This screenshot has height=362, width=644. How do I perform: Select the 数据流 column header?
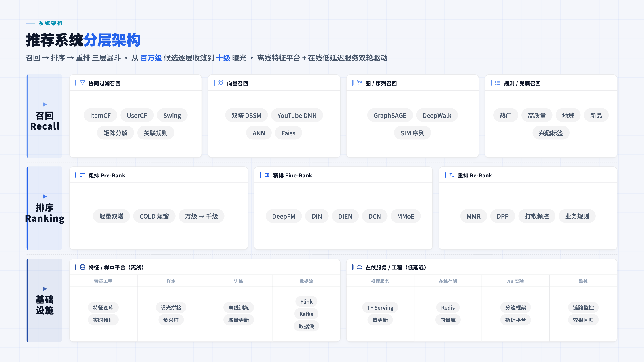pos(307,281)
